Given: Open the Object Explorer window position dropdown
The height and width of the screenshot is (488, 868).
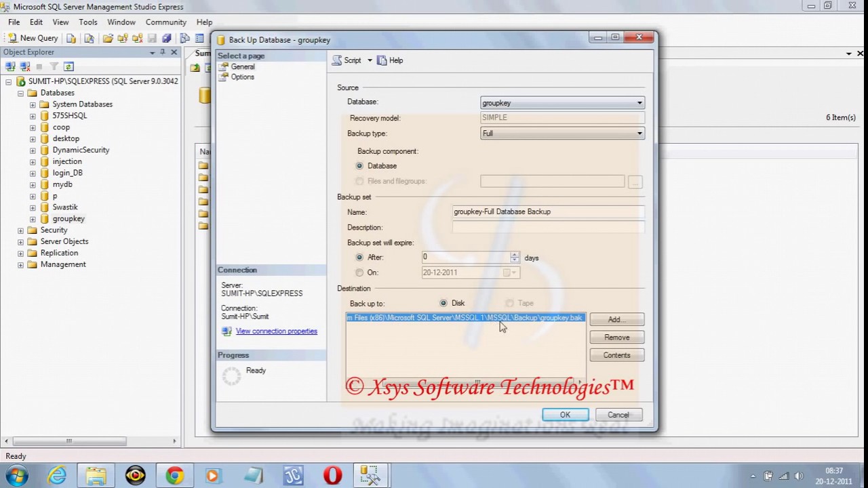Looking at the screenshot, I should pyautogui.click(x=152, y=52).
